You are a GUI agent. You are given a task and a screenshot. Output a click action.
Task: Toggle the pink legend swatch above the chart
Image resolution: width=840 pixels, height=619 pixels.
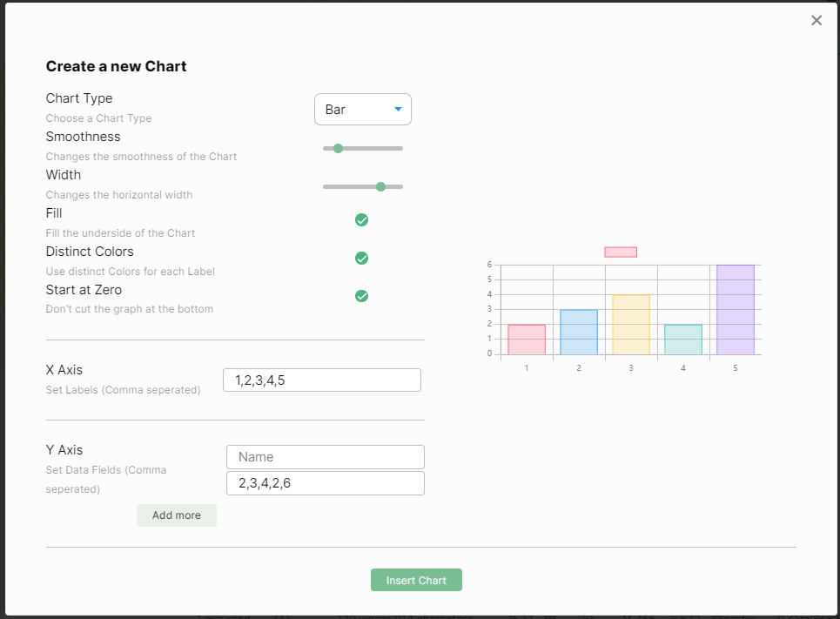(x=621, y=252)
